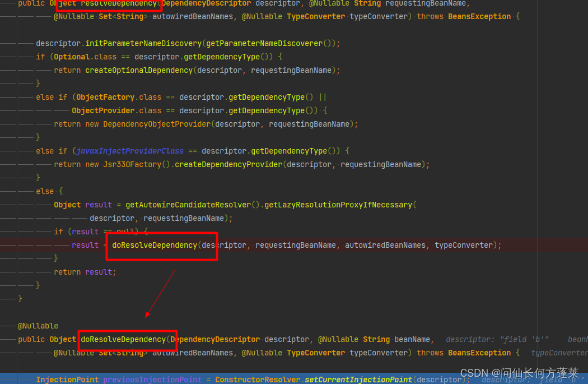This screenshot has width=588, height=384.
Task: Click the DependencyObjectProvider constructor call
Action: click(x=157, y=124)
